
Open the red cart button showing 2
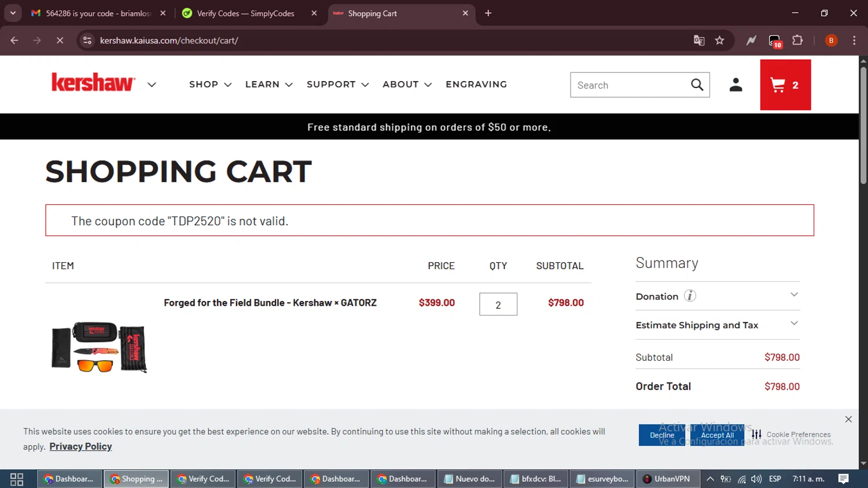[x=785, y=85]
